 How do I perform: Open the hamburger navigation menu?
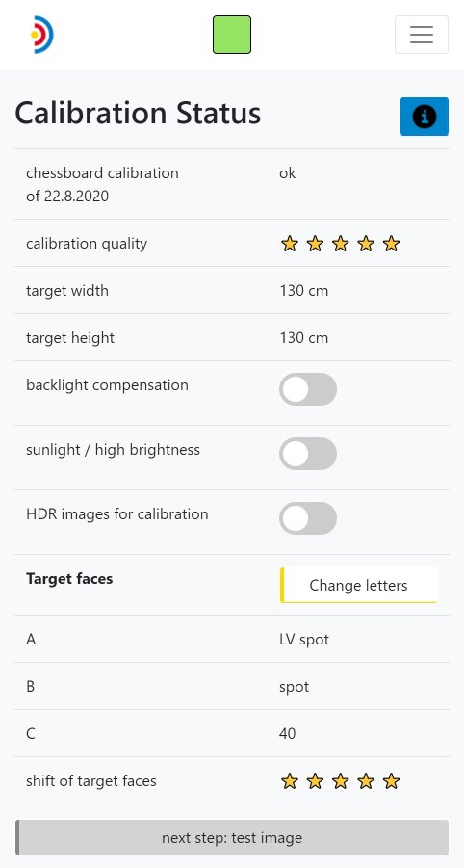pyautogui.click(x=422, y=35)
